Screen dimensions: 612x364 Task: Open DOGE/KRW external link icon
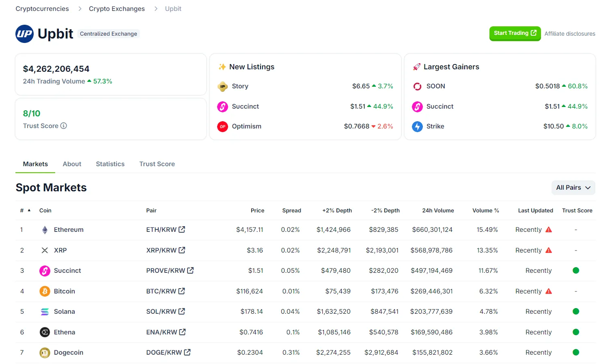[x=187, y=352]
